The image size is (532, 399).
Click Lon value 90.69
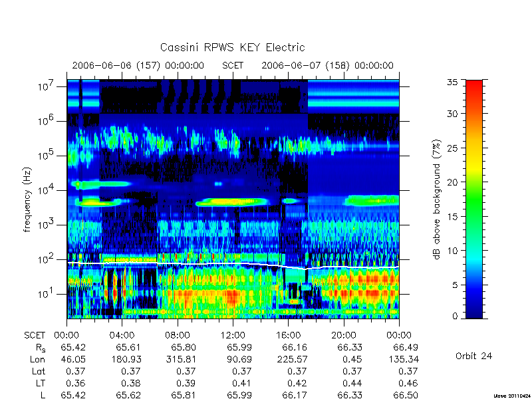239,359
